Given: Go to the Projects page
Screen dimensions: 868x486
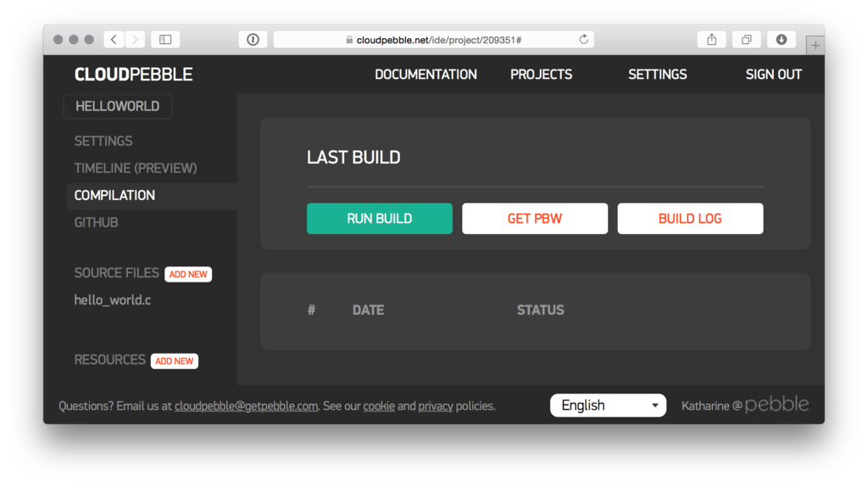Looking at the screenshot, I should tap(542, 75).
